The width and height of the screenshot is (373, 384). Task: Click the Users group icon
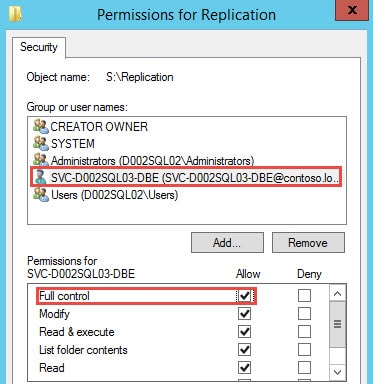click(x=41, y=195)
